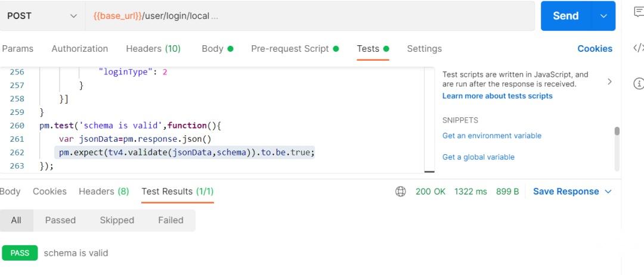Filter test results by Passed

coord(60,220)
